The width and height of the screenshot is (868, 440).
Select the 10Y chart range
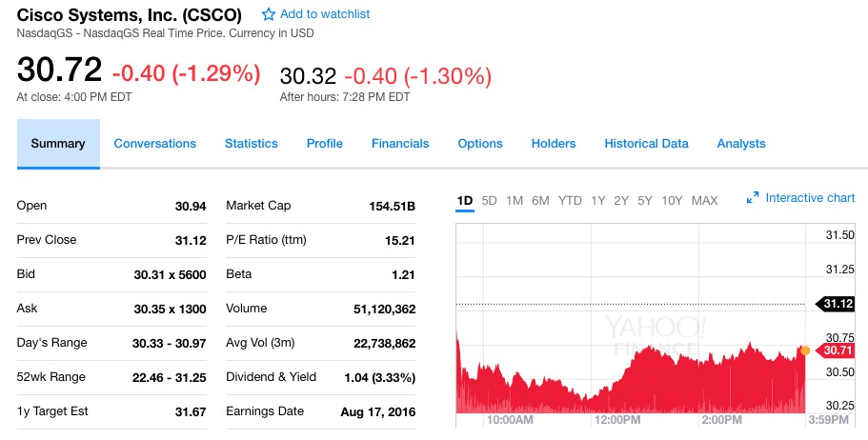tap(672, 200)
